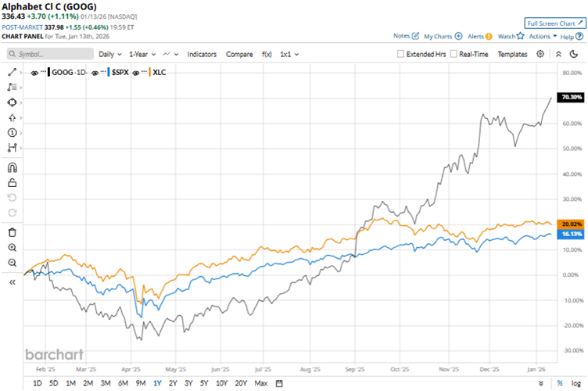The height and width of the screenshot is (391, 588).
Task: Enable the Real-Time checkbox
Action: 454,54
